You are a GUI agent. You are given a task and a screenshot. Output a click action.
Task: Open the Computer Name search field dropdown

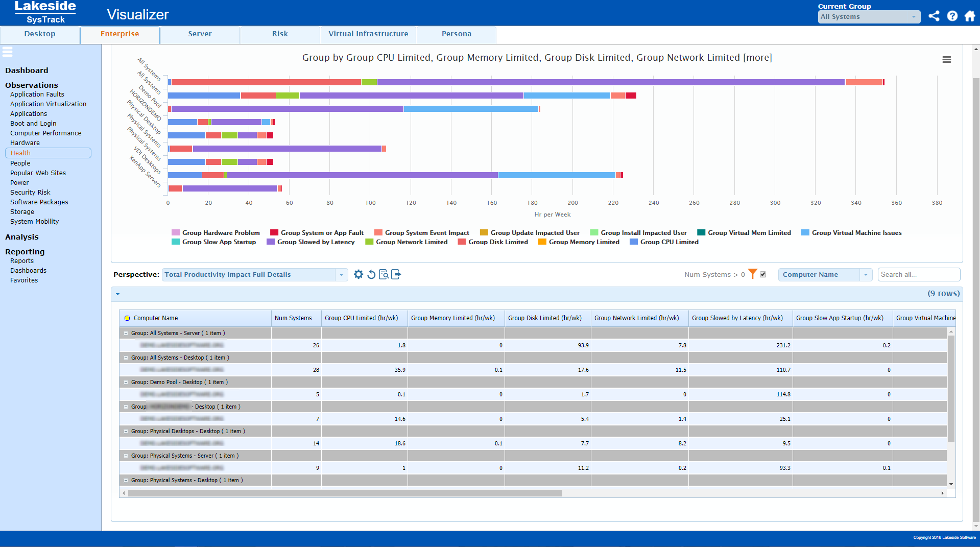coord(866,275)
